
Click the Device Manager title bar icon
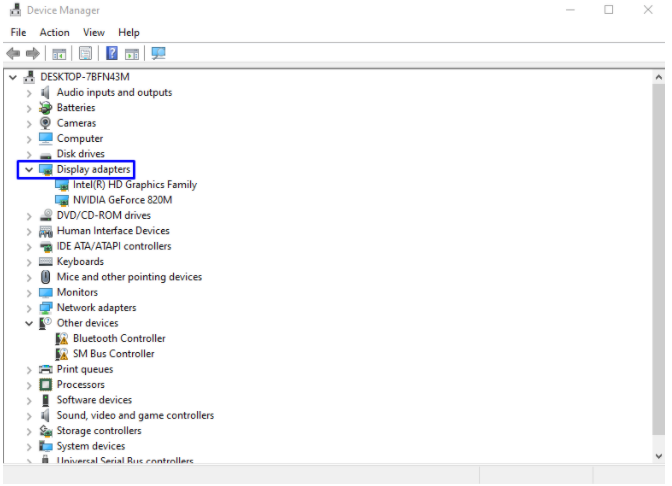(x=15, y=10)
